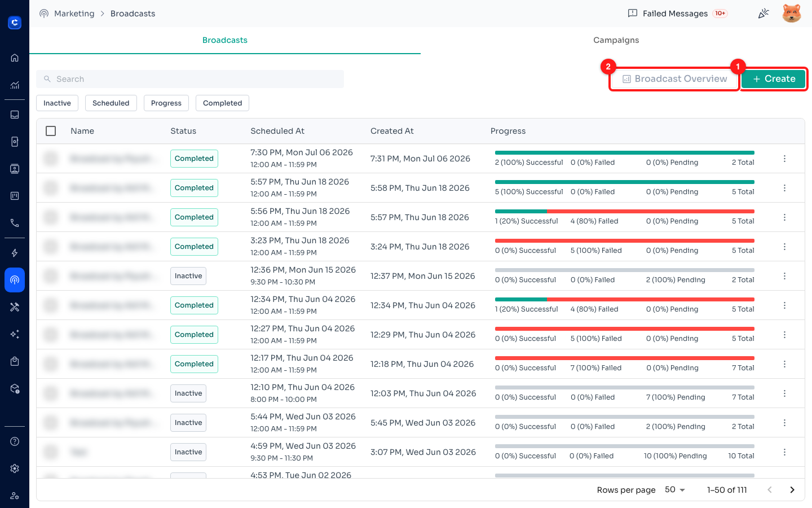Viewport: 812px width, 508px height.
Task: Click '2 (100%) Successful' text
Action: 529,163
